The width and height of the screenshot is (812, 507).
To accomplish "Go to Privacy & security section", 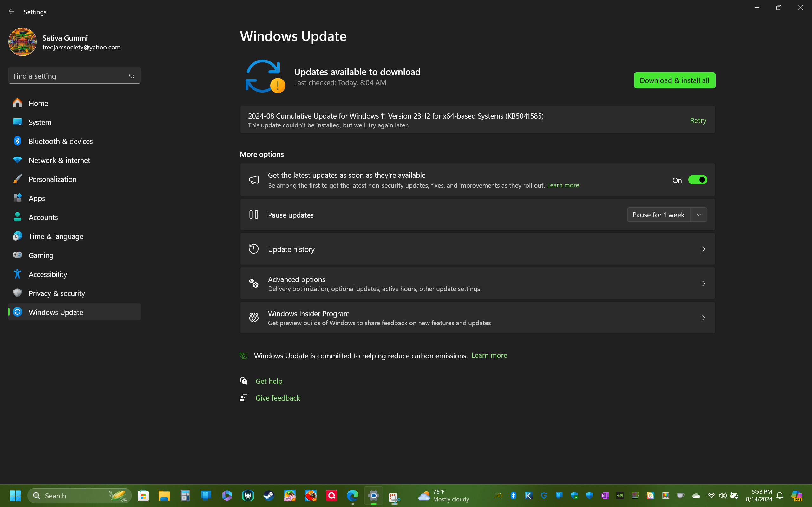I will 57,293.
